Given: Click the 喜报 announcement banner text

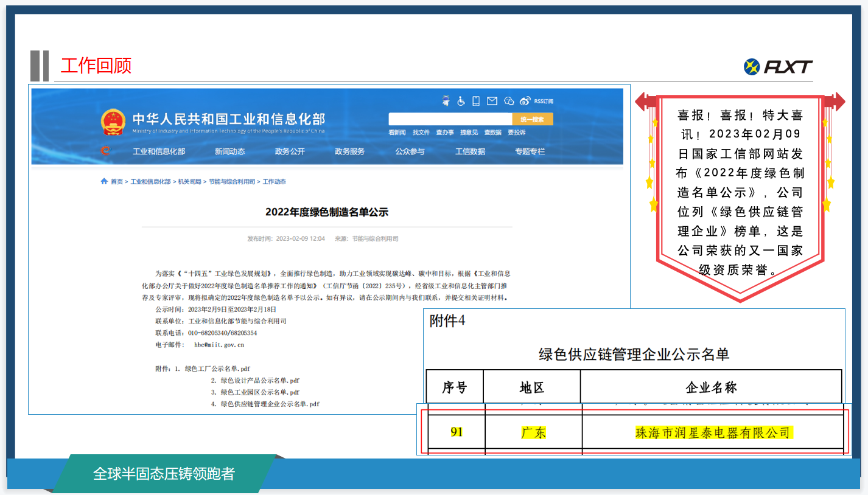Looking at the screenshot, I should 740,192.
